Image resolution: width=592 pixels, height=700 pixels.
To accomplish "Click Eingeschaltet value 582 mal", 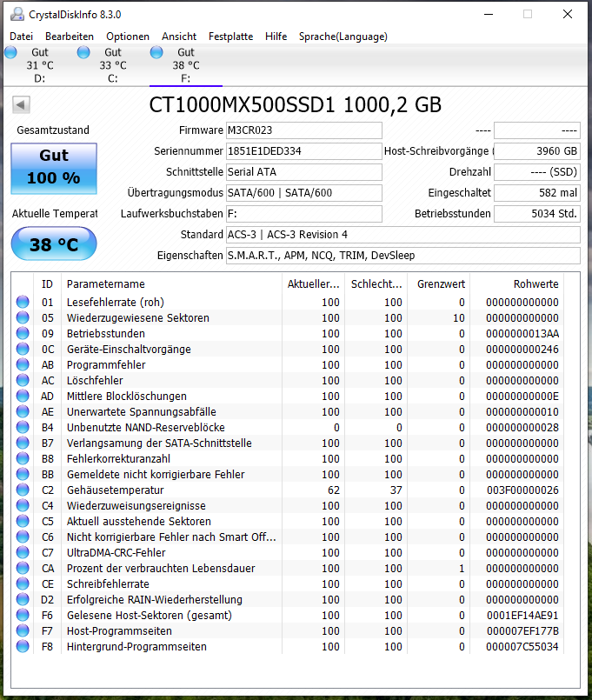I will [537, 193].
